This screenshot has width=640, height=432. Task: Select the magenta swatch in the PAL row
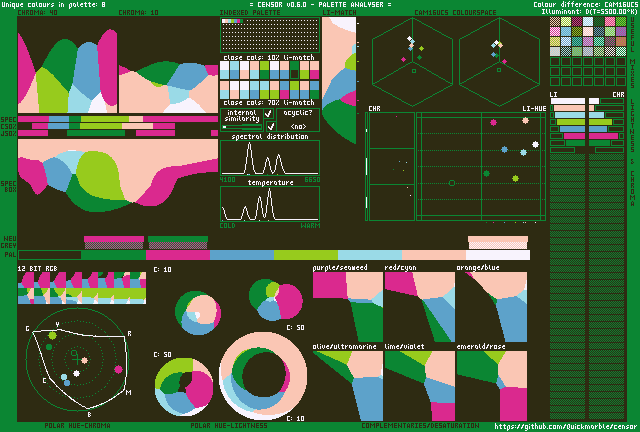(x=178, y=255)
